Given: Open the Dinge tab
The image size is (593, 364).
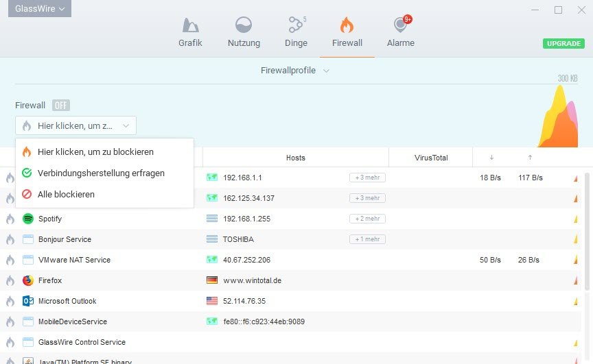Looking at the screenshot, I should tap(296, 33).
